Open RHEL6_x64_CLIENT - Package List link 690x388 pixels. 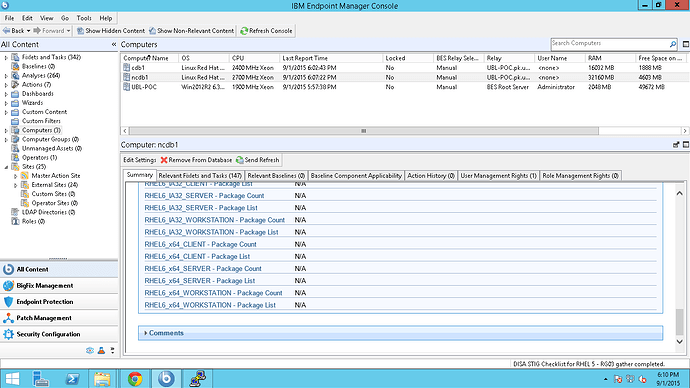pyautogui.click(x=197, y=256)
